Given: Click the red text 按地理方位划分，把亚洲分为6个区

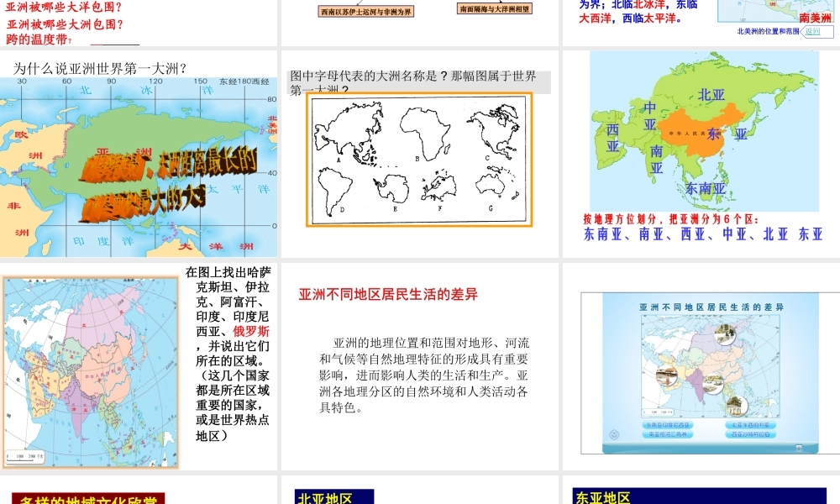Looking at the screenshot, I should tap(670, 219).
